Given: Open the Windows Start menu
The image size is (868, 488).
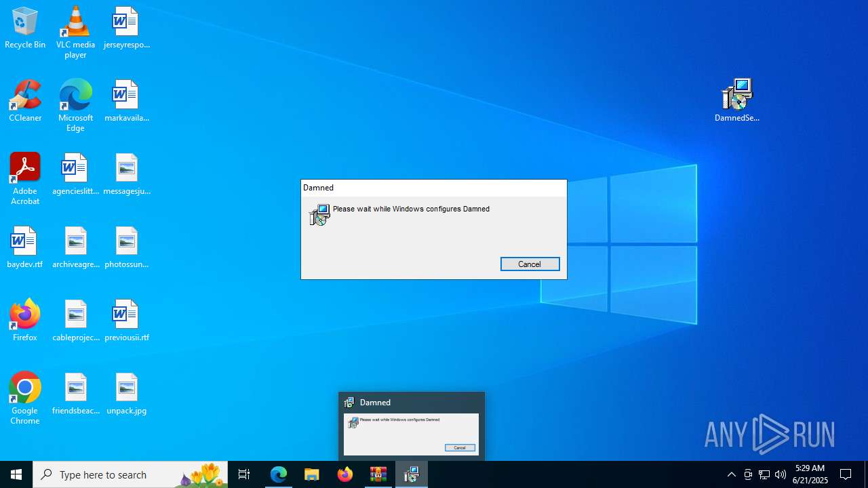Looking at the screenshot, I should 16,474.
